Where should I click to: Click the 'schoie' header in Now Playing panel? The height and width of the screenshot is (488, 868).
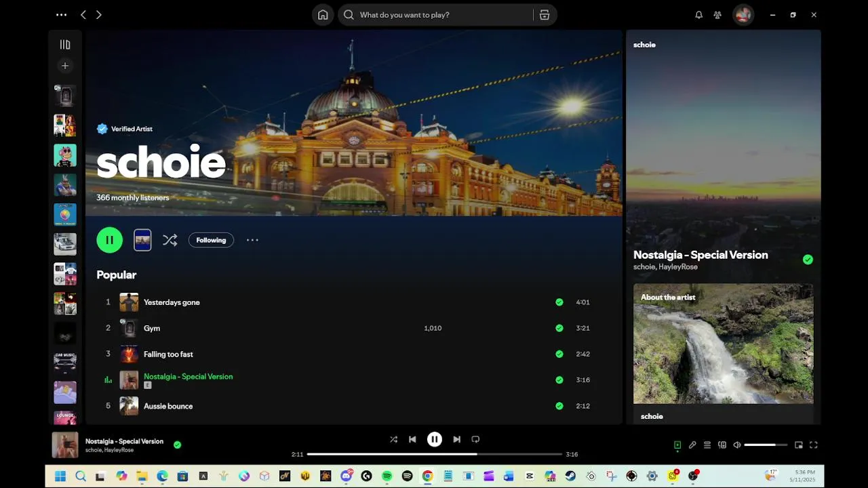click(644, 45)
